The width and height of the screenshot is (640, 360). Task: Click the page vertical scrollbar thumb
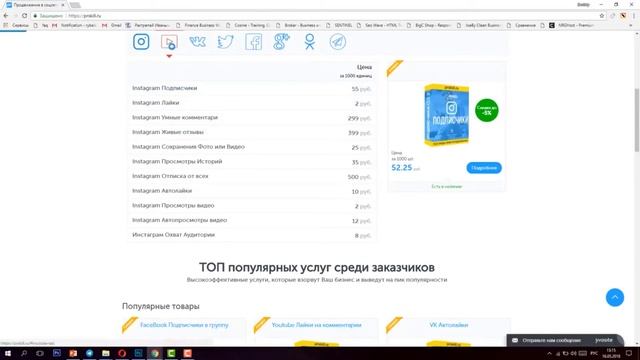tap(637, 120)
